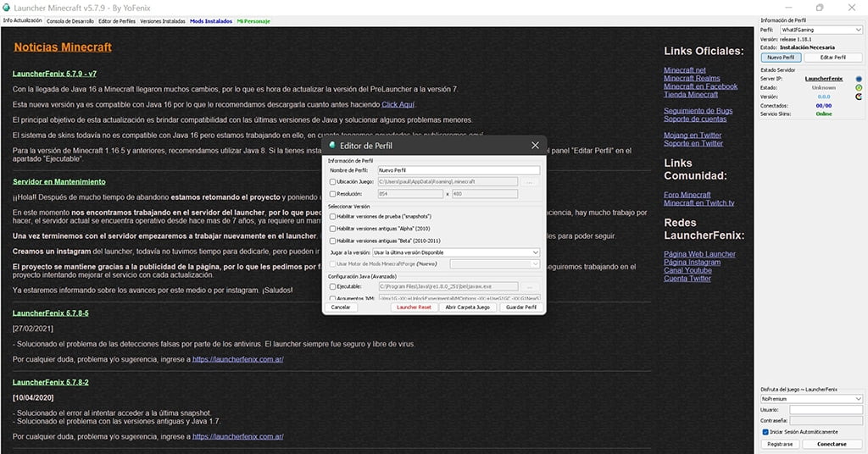The image size is (868, 454).
Task: Open the NoPremium account type dropdown
Action: pyautogui.click(x=811, y=399)
